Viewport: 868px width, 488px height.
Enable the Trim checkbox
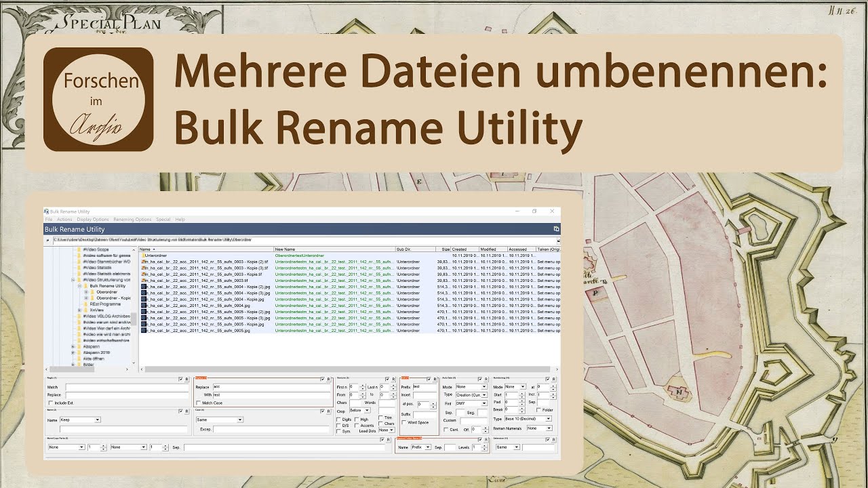381,418
